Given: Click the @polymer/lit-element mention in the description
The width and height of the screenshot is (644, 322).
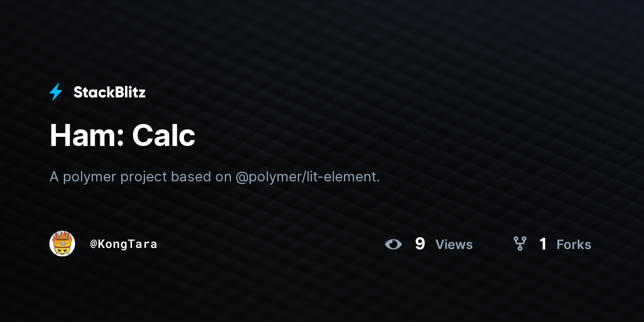Looking at the screenshot, I should point(308,177).
